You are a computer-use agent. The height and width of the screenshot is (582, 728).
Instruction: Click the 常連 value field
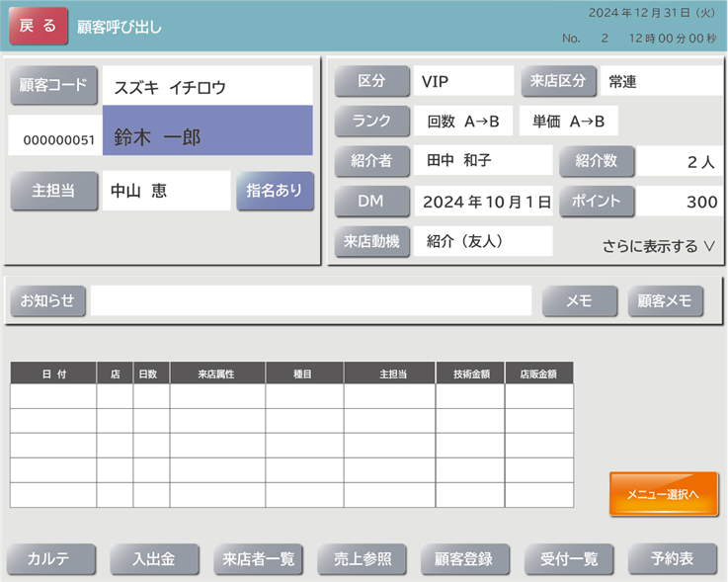coord(661,81)
